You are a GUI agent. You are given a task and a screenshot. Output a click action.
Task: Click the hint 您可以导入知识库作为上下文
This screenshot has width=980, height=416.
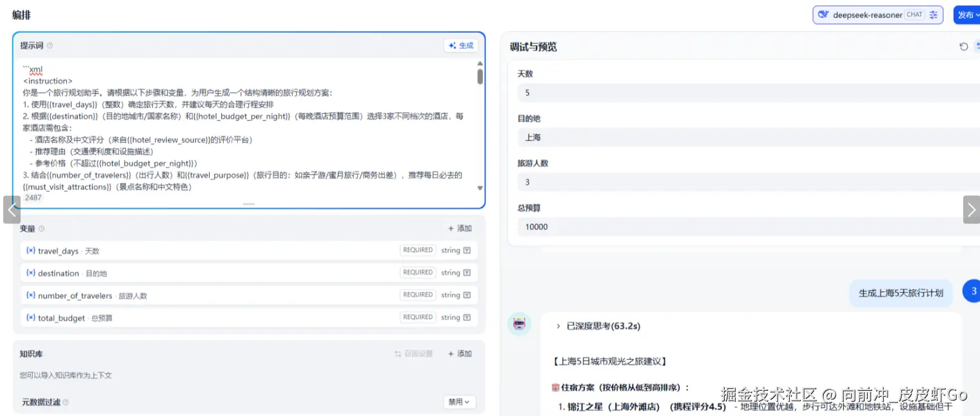click(66, 375)
